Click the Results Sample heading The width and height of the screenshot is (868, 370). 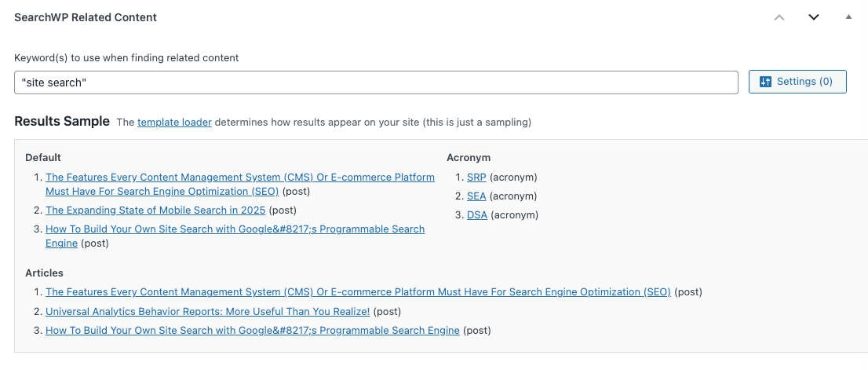click(62, 122)
